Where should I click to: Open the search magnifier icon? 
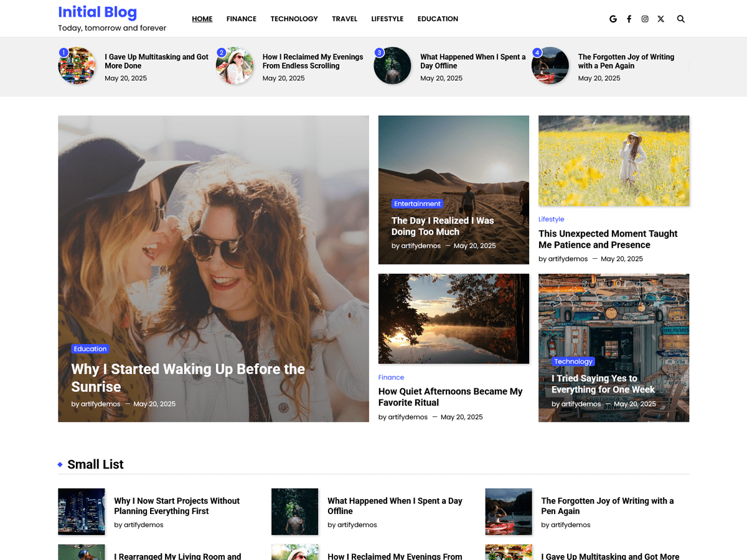680,19
